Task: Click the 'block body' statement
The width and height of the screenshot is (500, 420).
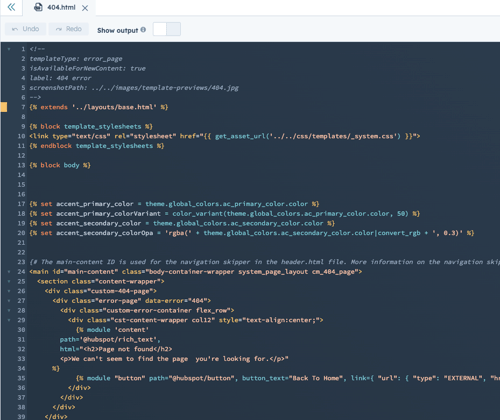Action: 60,165
